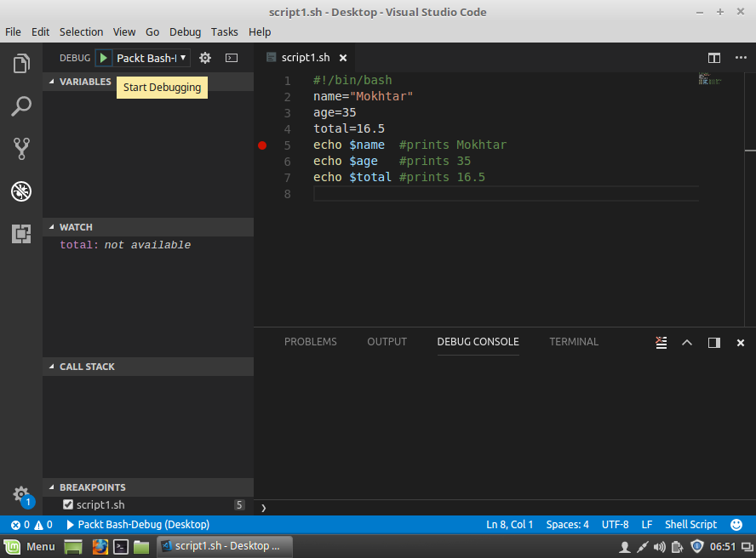Remove the red breakpoint on line 5
This screenshot has height=558, width=756.
tap(262, 145)
